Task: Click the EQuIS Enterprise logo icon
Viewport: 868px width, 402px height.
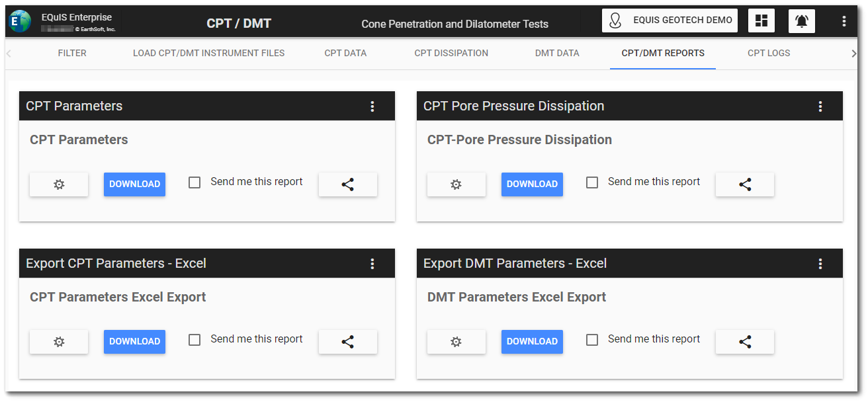Action: click(x=19, y=20)
